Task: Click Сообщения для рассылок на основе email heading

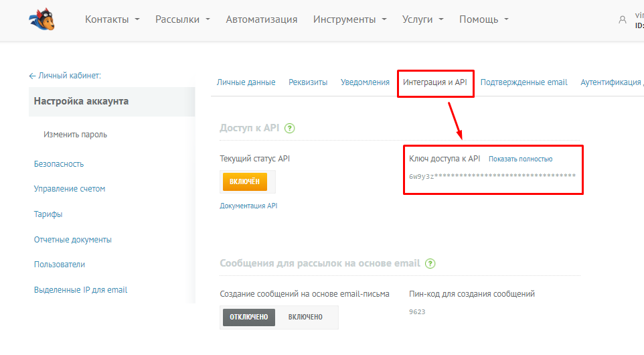Action: [320, 263]
